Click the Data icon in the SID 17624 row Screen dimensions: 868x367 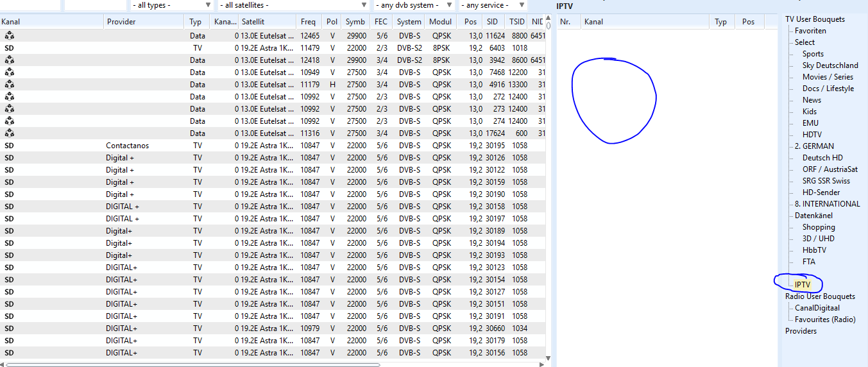coord(9,133)
